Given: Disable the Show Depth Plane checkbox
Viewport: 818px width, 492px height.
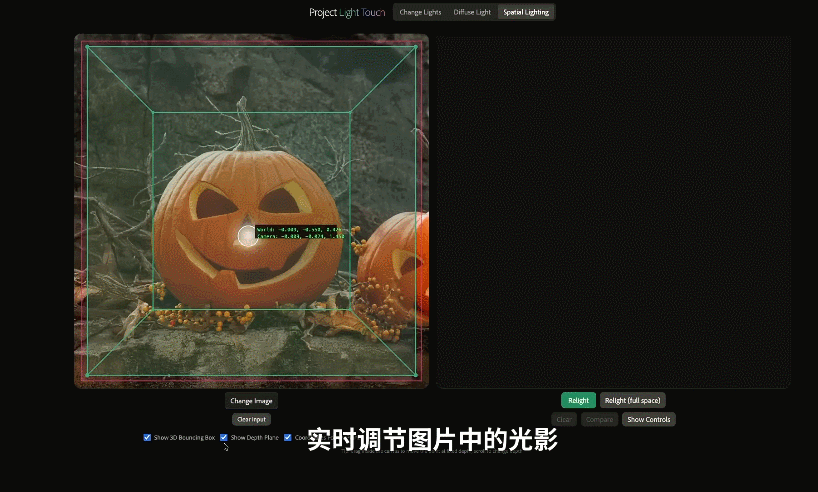Looking at the screenshot, I should [x=224, y=437].
